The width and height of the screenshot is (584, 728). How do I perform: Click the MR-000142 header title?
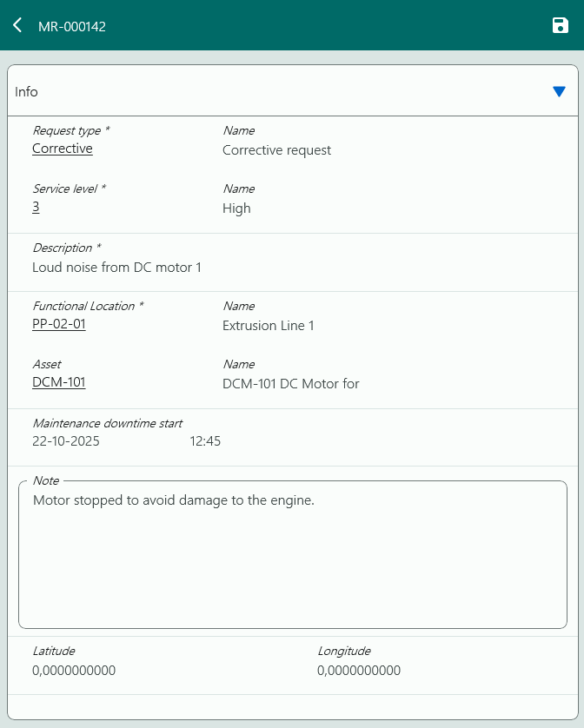pyautogui.click(x=72, y=27)
